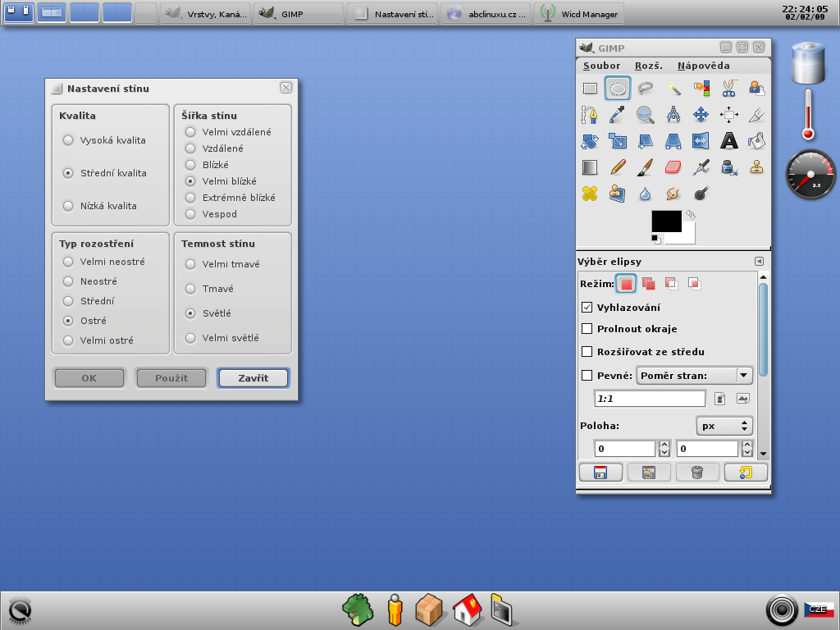Choose the Zoom magnifier tool
The image size is (840, 630).
coord(646,115)
